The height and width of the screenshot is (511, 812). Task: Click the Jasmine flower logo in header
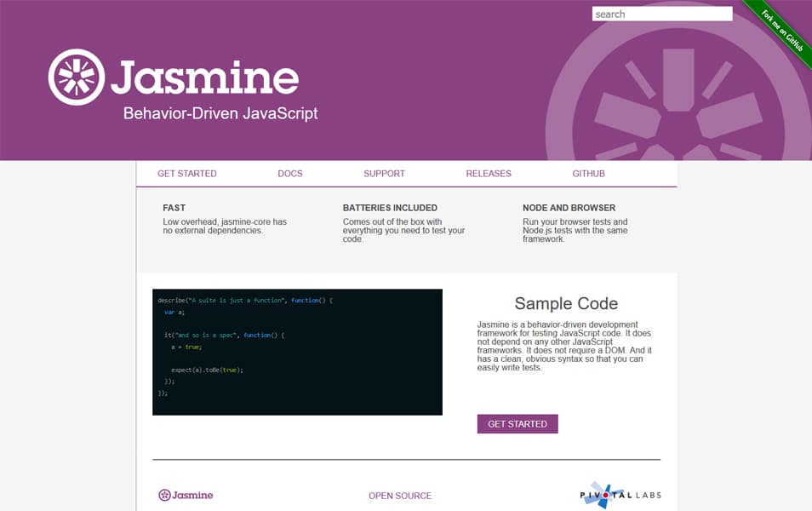click(x=77, y=78)
